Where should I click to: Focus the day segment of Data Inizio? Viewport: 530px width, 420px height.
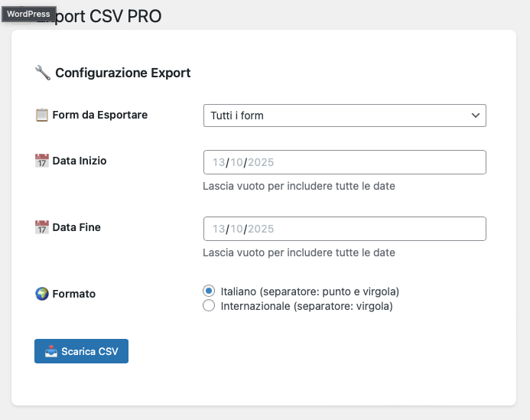219,162
